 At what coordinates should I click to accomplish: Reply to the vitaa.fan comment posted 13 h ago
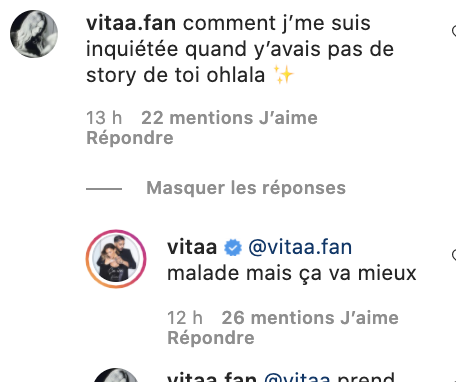[130, 138]
